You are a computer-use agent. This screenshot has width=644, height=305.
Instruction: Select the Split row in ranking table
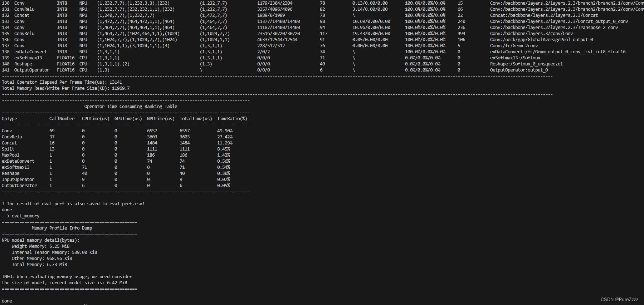[116, 149]
